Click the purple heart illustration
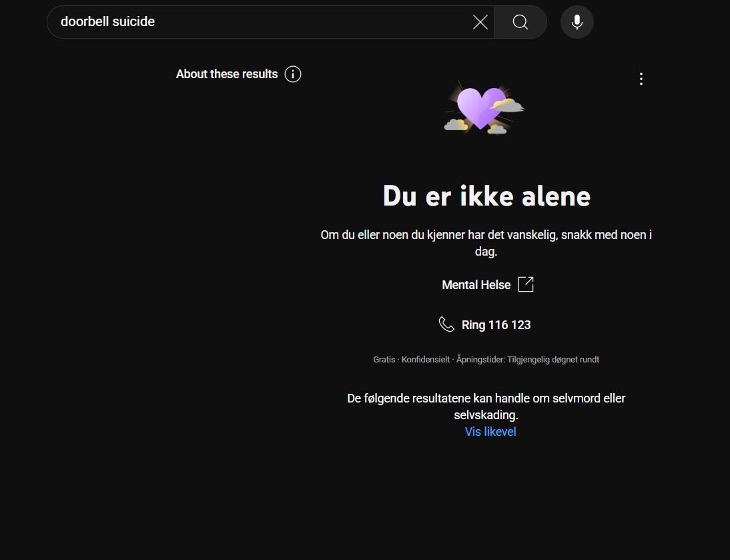Screen dimensions: 730x560 point(484,108)
